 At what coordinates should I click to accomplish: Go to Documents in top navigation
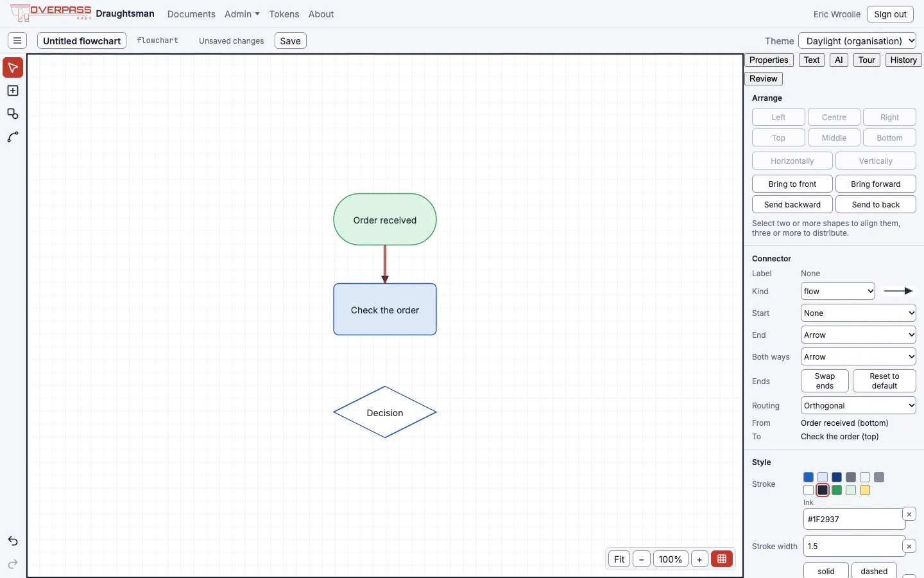click(x=191, y=13)
